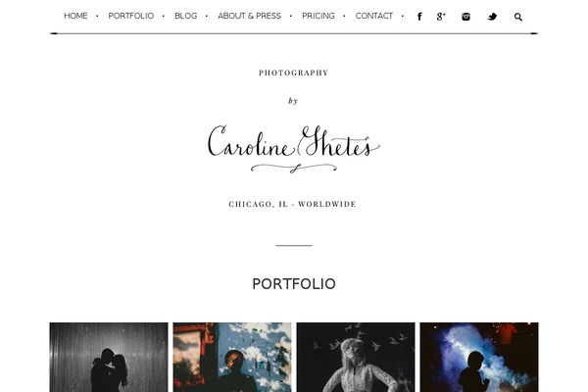Open the black-and-white woman with birds photo
The width and height of the screenshot is (588, 392).
pos(356,357)
